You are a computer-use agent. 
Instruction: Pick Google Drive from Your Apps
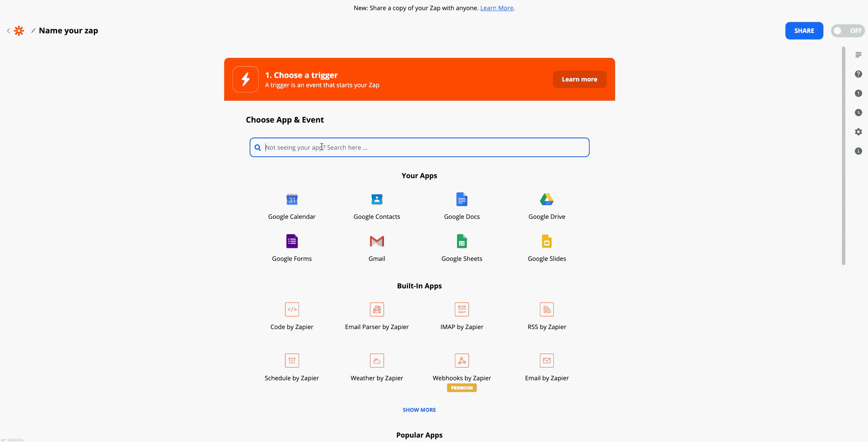point(547,200)
